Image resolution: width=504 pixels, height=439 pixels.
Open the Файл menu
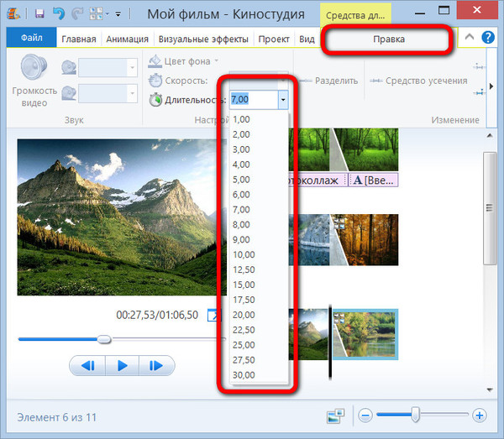32,39
